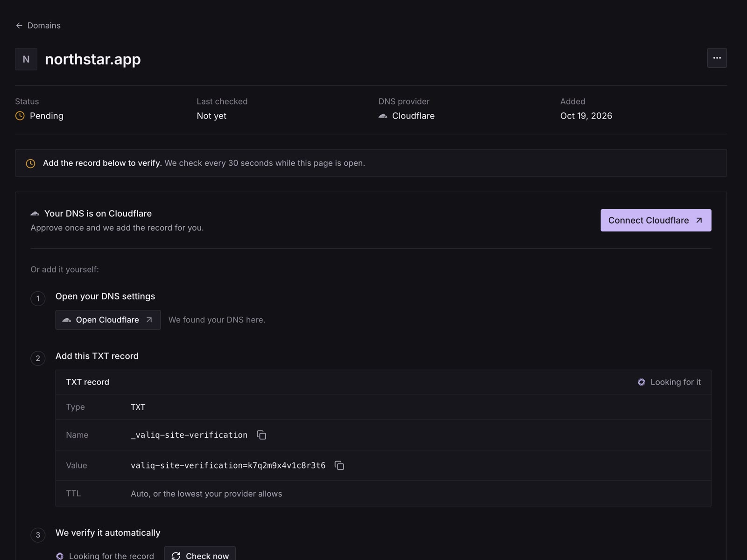
Task: Click the 'Open your DNS settings' step heading
Action: click(105, 296)
